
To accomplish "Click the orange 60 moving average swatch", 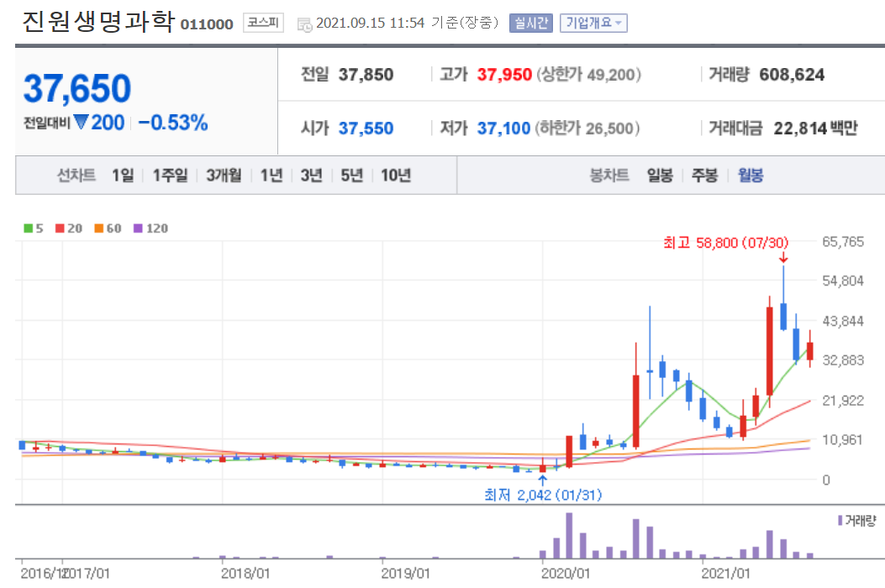I will (99, 228).
